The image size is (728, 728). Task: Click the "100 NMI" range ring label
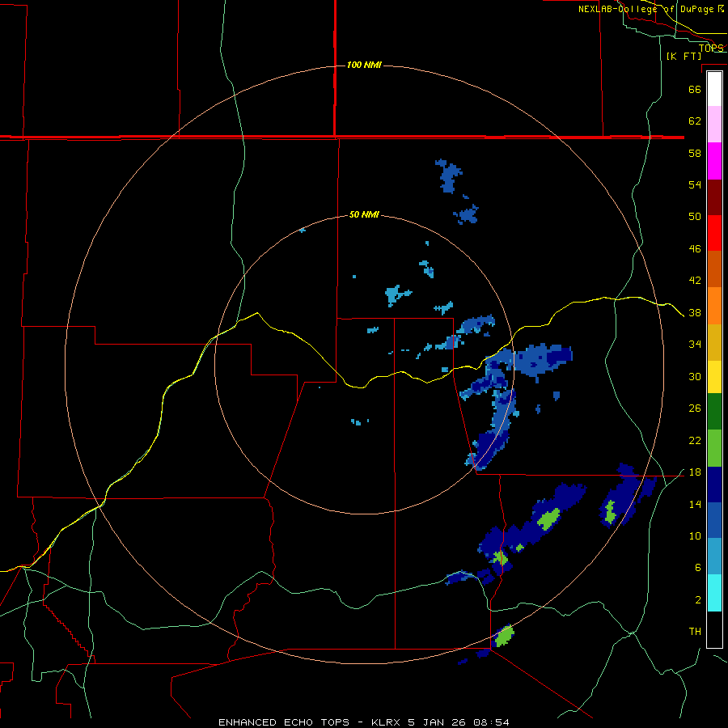point(364,65)
